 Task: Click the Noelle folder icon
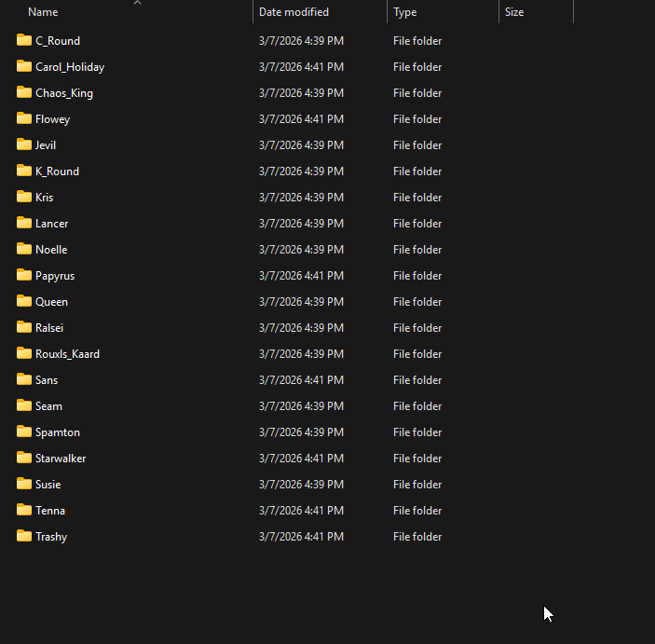[x=24, y=249]
